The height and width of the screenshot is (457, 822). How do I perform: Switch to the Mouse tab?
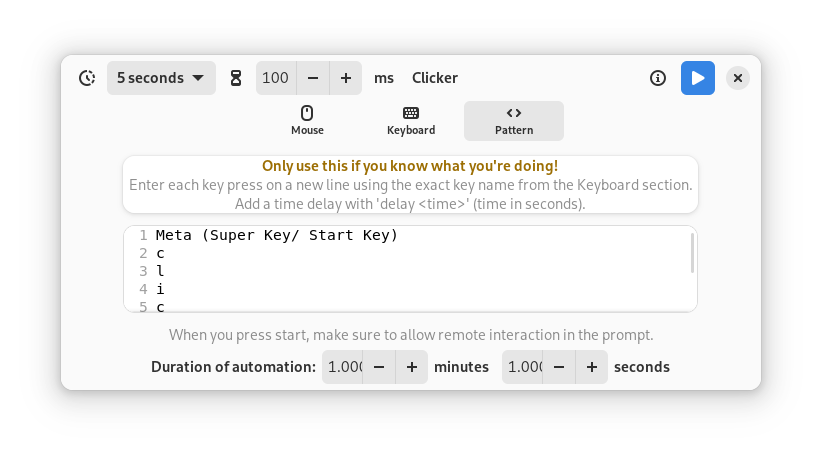coord(307,121)
